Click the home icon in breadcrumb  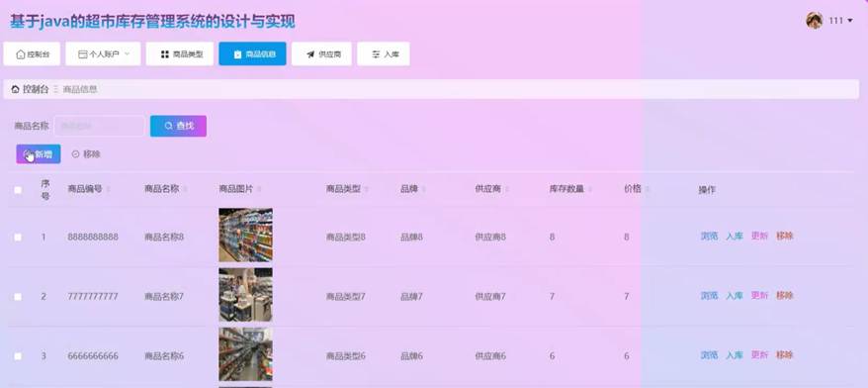(x=15, y=89)
